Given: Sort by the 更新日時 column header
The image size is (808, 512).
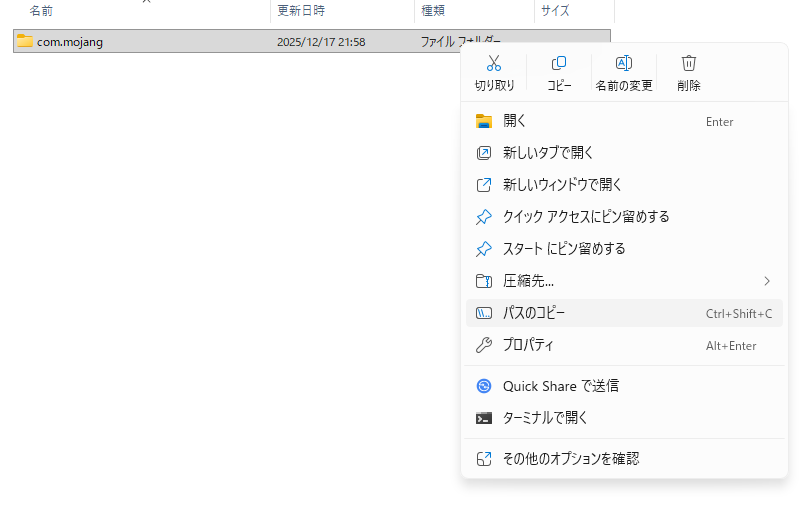Looking at the screenshot, I should pos(300,10).
